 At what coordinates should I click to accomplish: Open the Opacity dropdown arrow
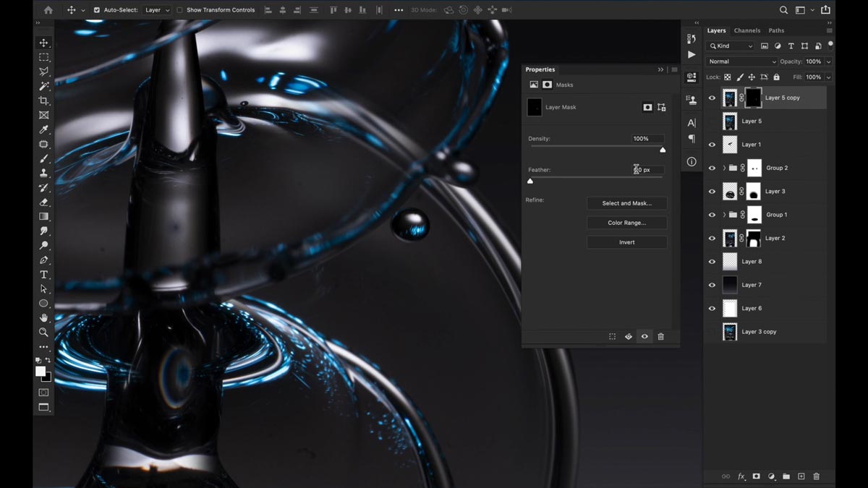pyautogui.click(x=828, y=61)
